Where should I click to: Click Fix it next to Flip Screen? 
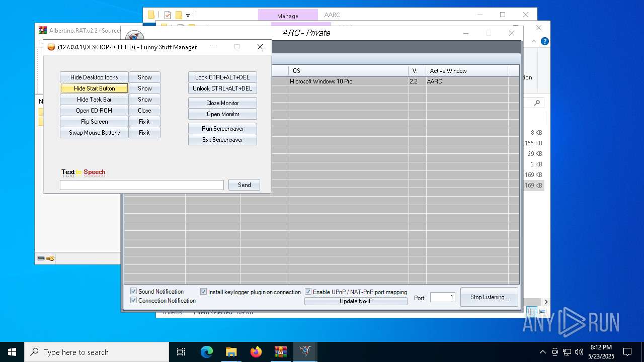tap(144, 122)
